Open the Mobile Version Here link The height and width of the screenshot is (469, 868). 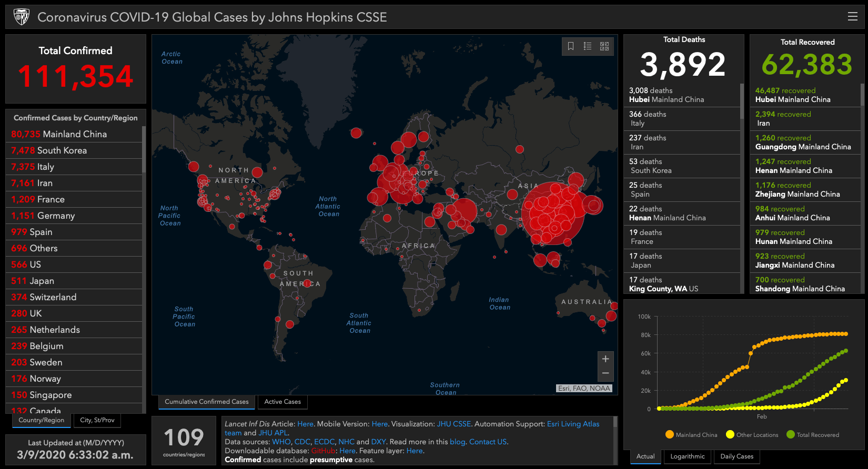(x=379, y=424)
